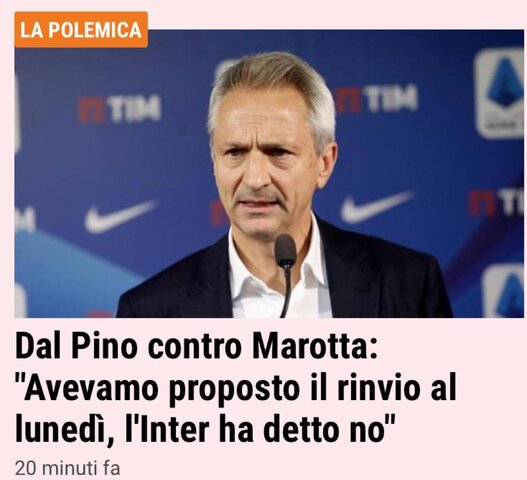The image size is (527, 480).
Task: Click the Nike swoosh on the left
Action: coord(120,216)
